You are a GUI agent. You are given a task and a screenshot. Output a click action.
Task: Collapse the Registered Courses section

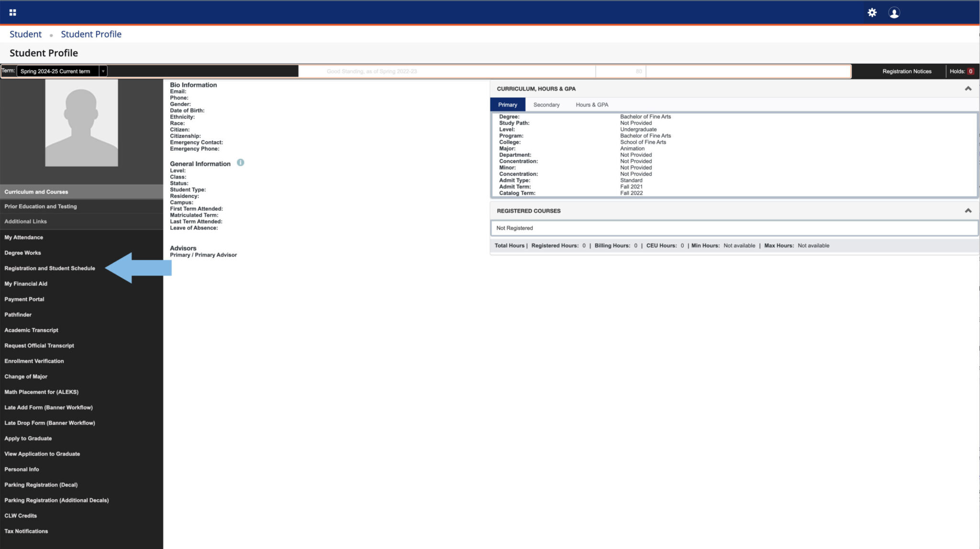968,211
